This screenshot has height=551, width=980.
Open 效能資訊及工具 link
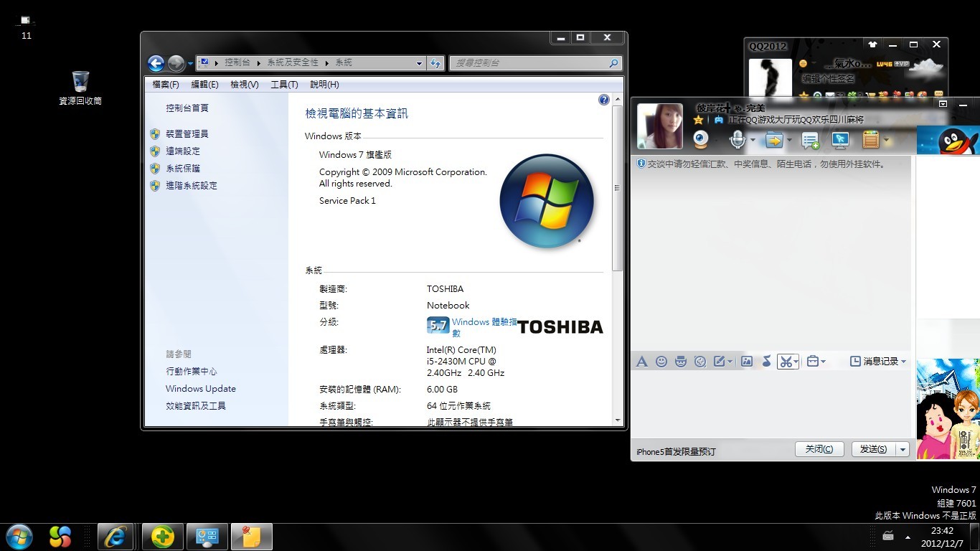pos(196,405)
